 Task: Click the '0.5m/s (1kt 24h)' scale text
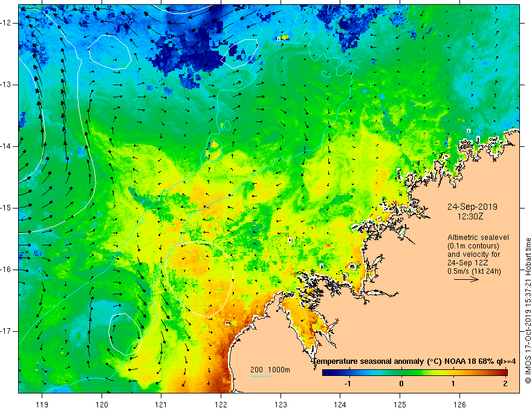(474, 271)
